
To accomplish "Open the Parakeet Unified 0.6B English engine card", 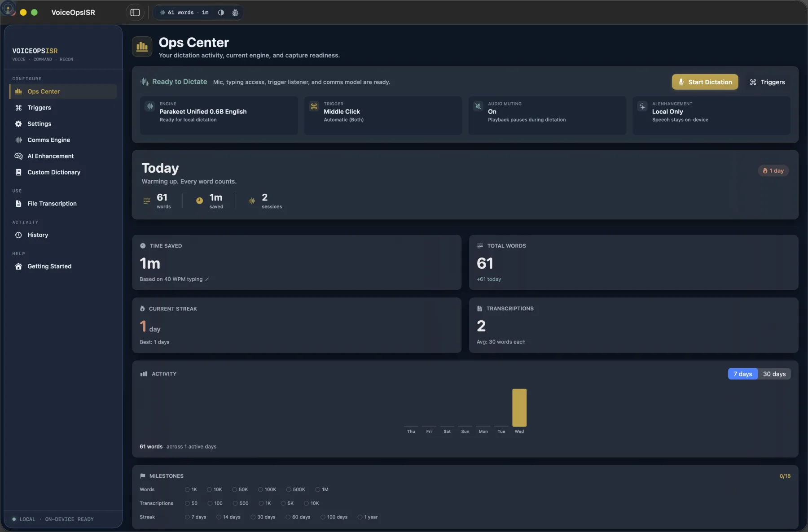I will (219, 115).
